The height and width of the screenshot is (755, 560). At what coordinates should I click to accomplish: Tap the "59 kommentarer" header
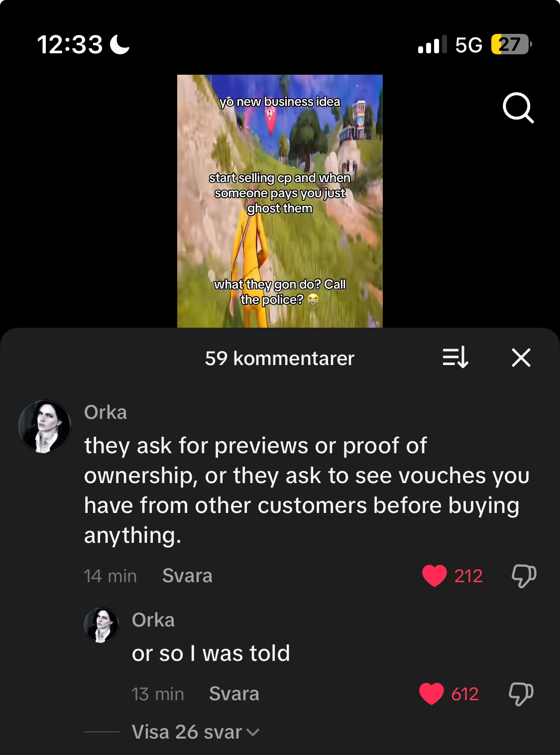click(x=280, y=358)
